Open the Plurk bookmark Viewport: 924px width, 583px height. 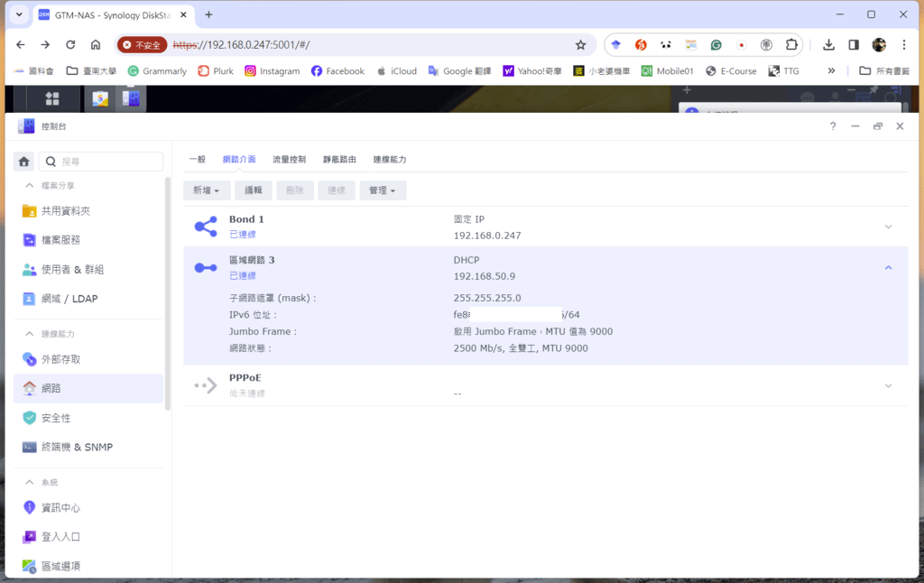pyautogui.click(x=217, y=70)
